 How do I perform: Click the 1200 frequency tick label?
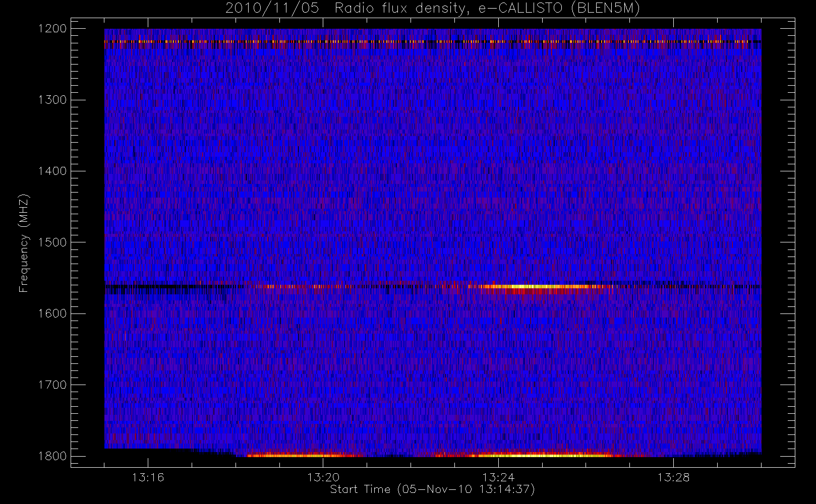click(x=52, y=29)
